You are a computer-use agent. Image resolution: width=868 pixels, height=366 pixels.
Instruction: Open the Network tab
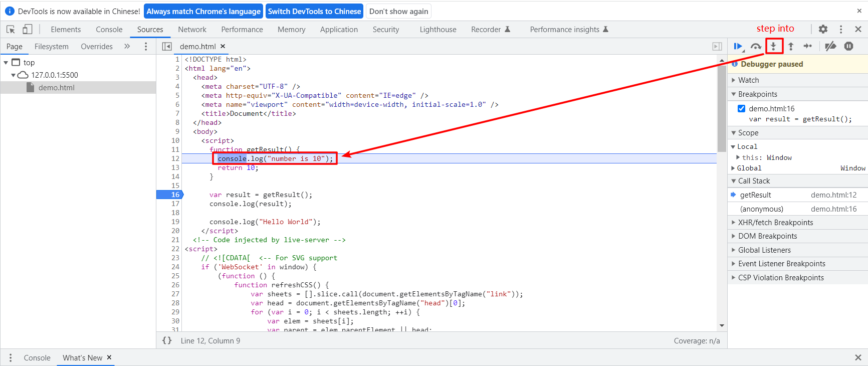click(192, 30)
